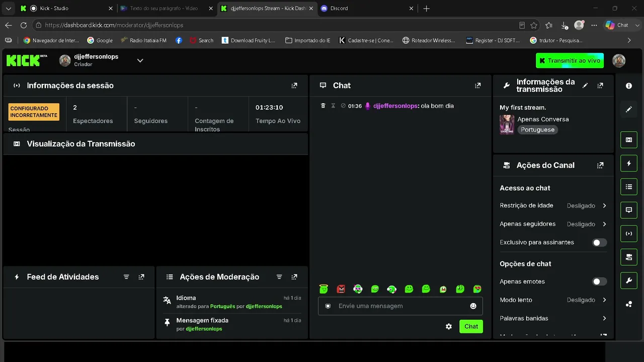The image size is (644, 362).
Task: Insert the red angry emote
Action: pos(341,289)
